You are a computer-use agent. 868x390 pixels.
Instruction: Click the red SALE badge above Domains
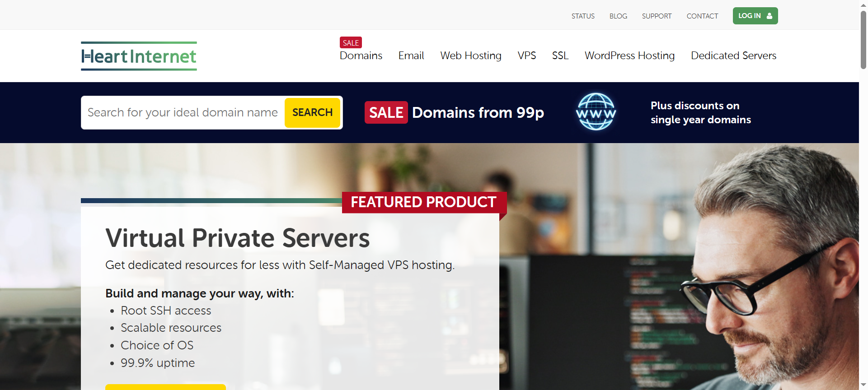pos(351,43)
